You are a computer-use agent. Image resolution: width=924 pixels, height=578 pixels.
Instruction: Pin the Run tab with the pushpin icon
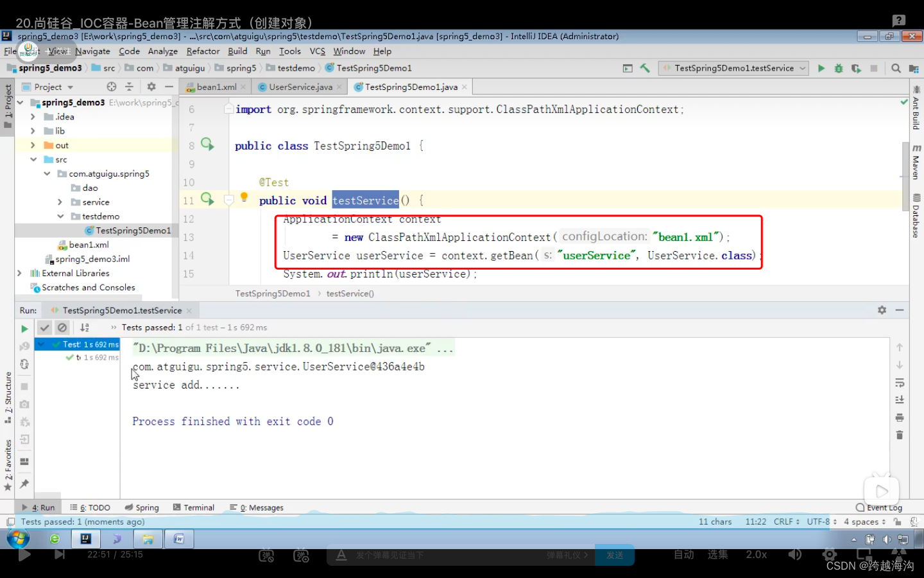click(x=24, y=484)
